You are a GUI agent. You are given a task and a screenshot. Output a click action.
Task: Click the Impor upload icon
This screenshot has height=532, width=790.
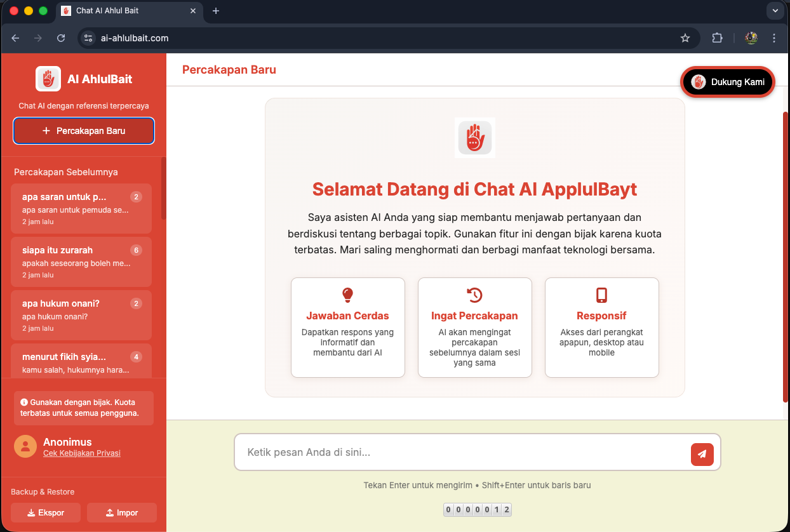(x=109, y=512)
